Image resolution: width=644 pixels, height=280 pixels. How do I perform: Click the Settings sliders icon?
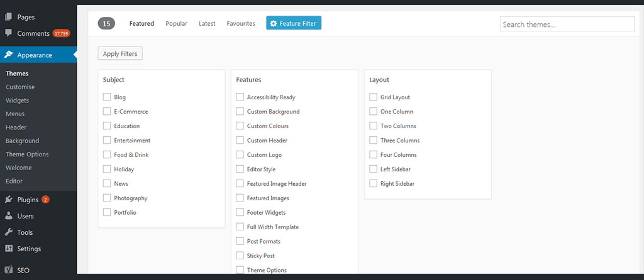click(x=9, y=249)
